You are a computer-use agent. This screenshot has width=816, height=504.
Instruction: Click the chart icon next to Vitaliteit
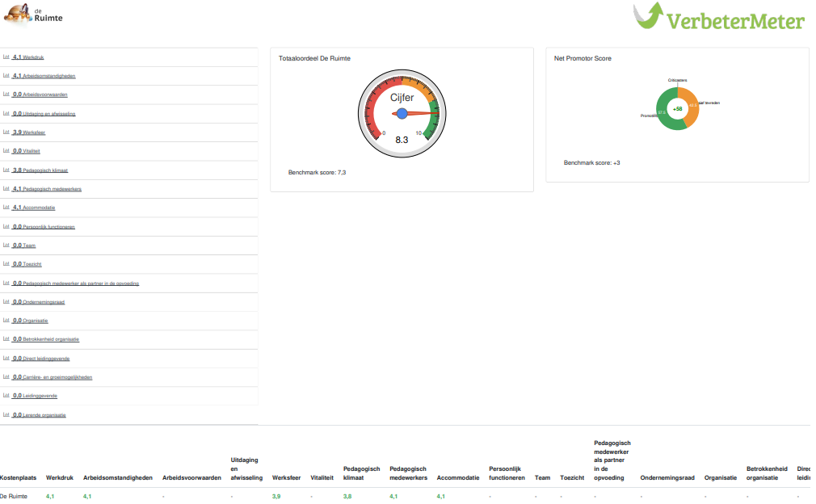point(6,151)
